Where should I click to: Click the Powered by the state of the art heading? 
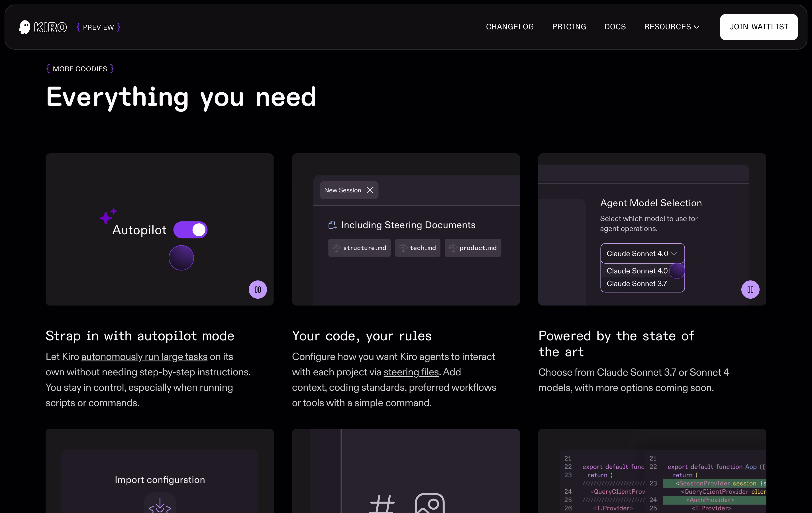pos(616,344)
